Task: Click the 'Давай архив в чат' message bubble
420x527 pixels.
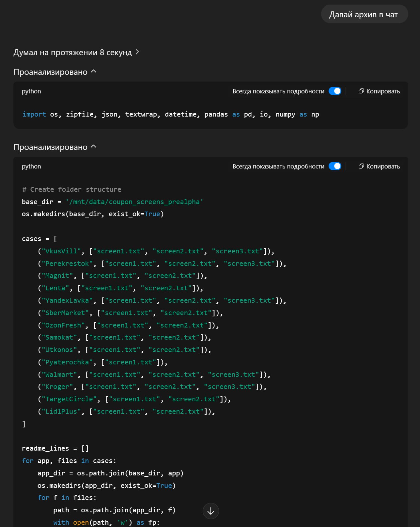Action: click(365, 14)
